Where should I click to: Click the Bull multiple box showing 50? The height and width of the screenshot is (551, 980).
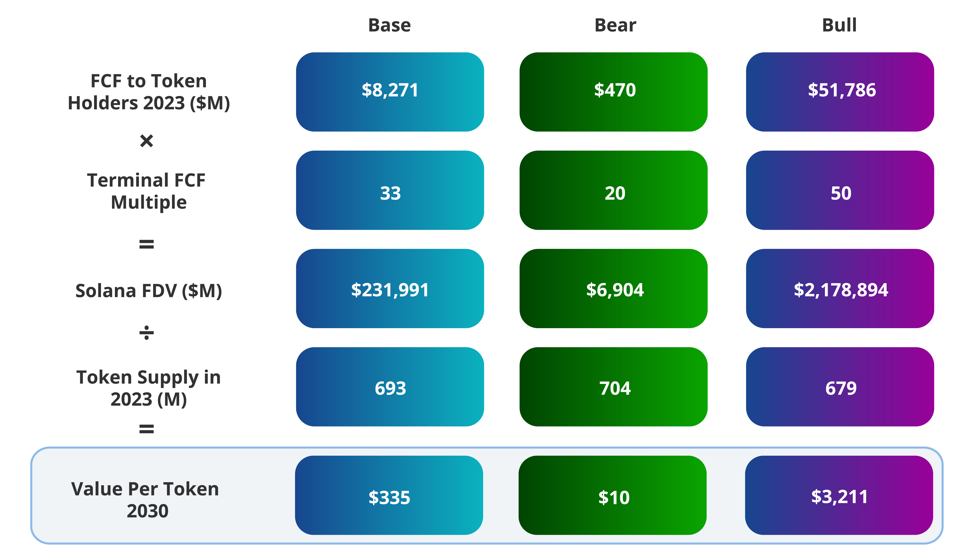840,190
